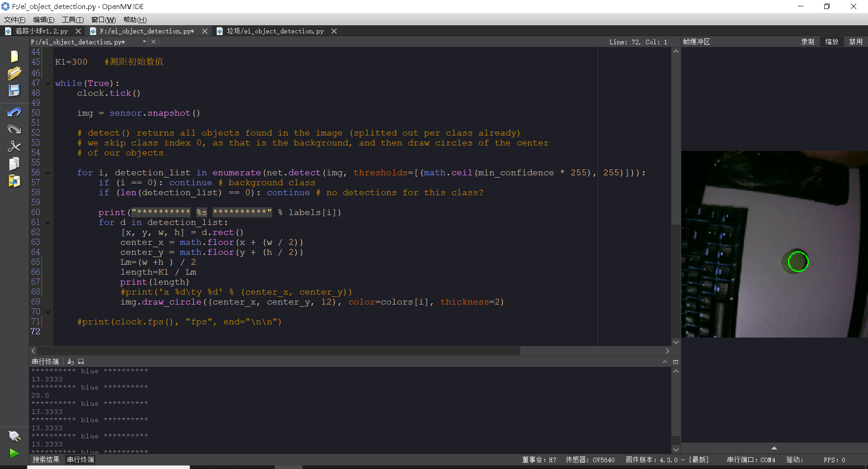Click the 串行端口: COM4 status entry

pos(751,460)
